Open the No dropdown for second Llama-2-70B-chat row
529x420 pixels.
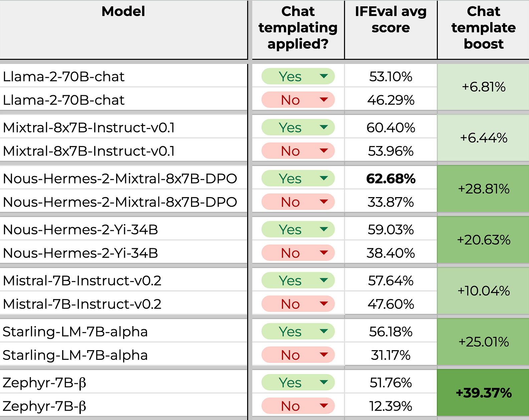click(298, 100)
